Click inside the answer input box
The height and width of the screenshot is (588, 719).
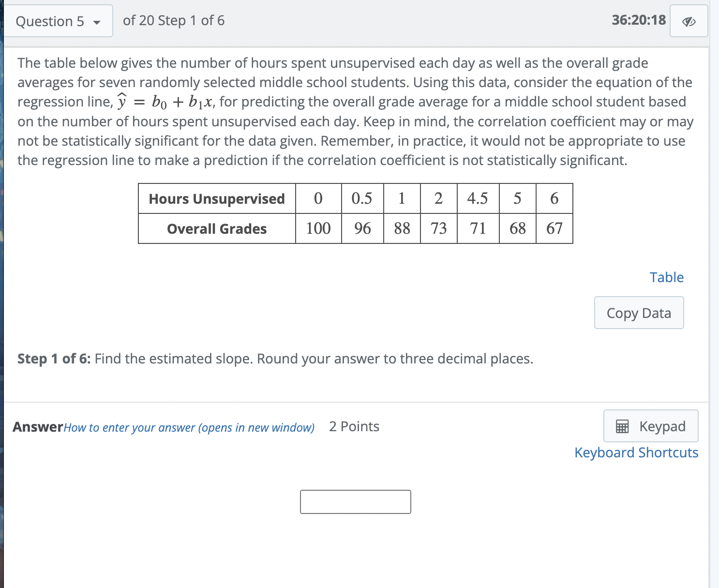[x=356, y=501]
